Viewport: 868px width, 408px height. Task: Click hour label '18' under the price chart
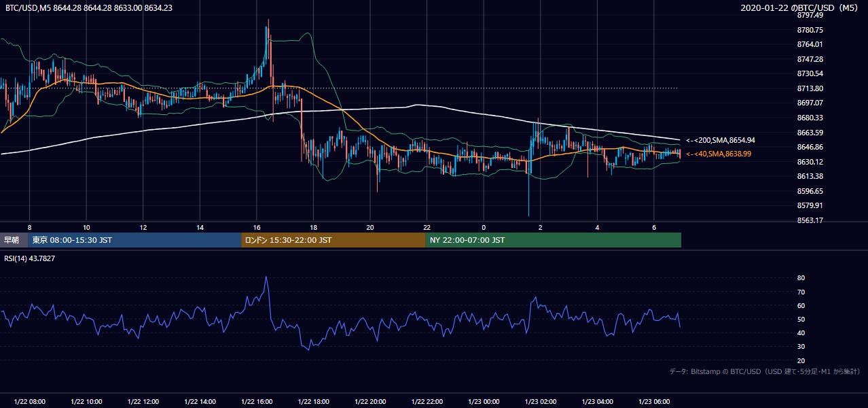(313, 227)
